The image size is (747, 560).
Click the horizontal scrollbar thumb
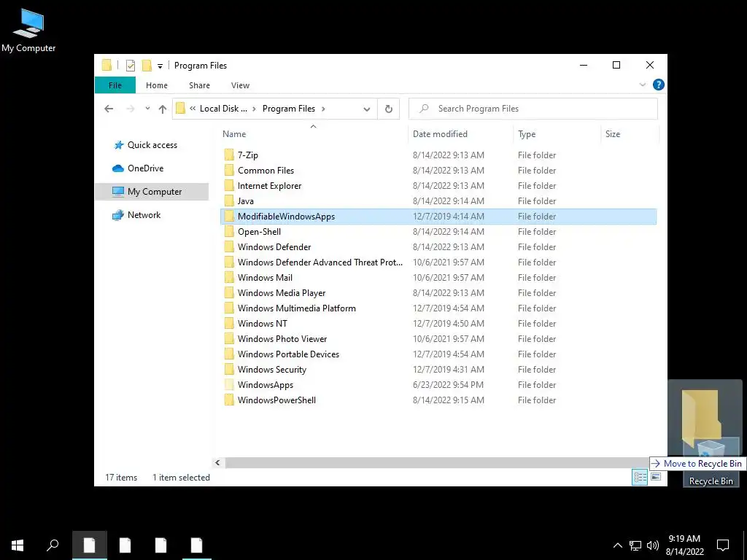point(437,462)
